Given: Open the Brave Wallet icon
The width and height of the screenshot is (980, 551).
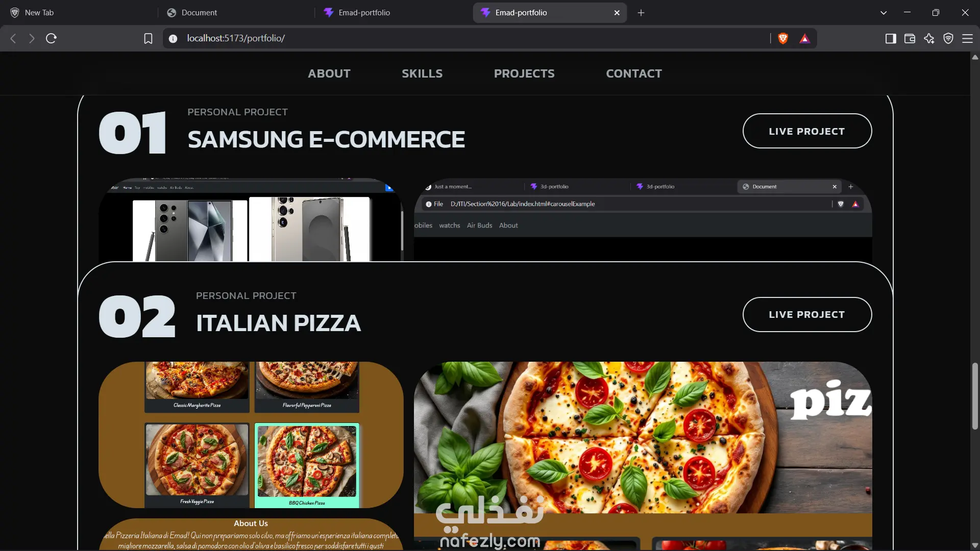Looking at the screenshot, I should coord(910,38).
